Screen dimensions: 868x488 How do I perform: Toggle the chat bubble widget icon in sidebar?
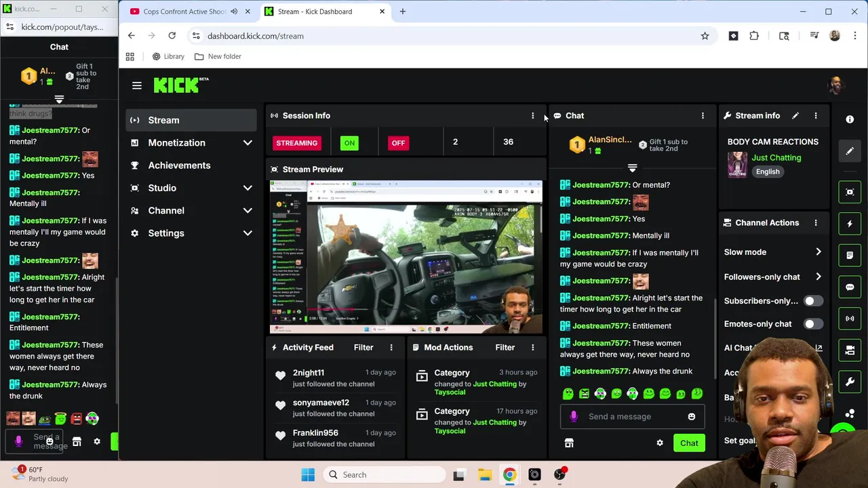tap(850, 287)
